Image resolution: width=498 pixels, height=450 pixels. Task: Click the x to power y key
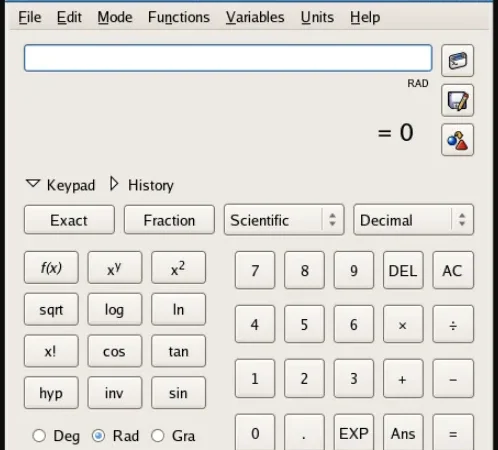coord(115,268)
